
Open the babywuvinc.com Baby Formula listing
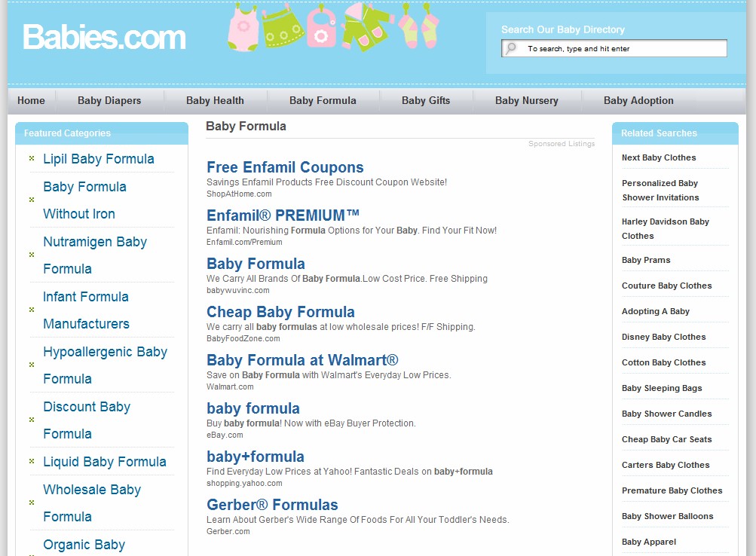(x=256, y=264)
